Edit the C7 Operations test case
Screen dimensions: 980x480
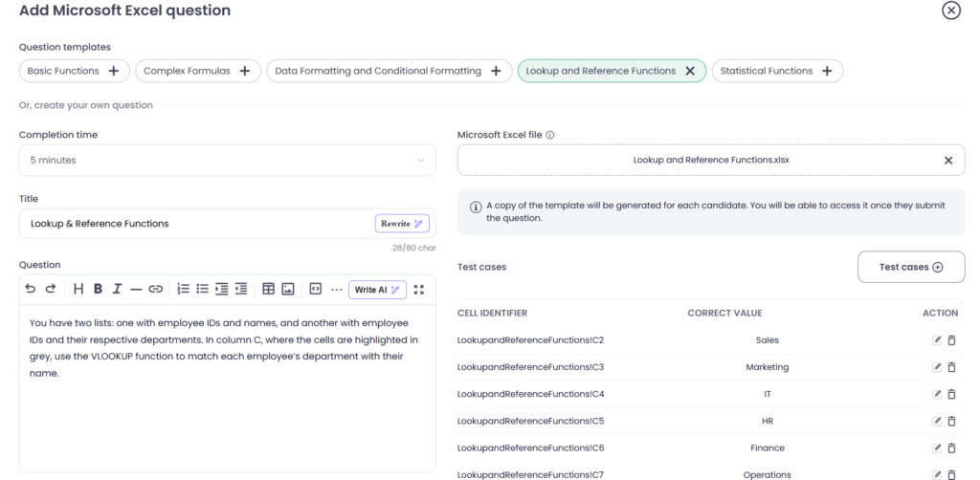(x=936, y=474)
